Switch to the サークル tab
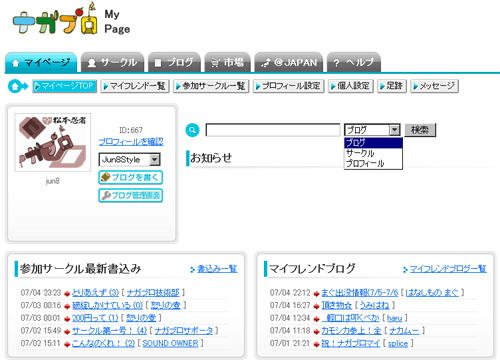Viewport: 500px width, 362px height. click(x=112, y=62)
